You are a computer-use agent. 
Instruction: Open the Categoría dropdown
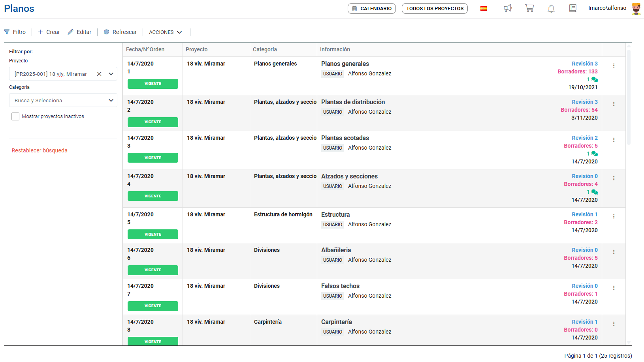(111, 100)
